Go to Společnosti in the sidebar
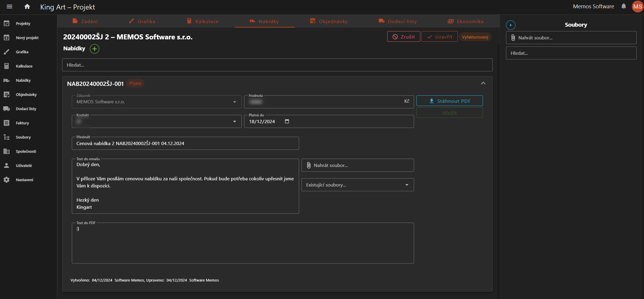Image resolution: width=644 pixels, height=299 pixels. (26, 151)
